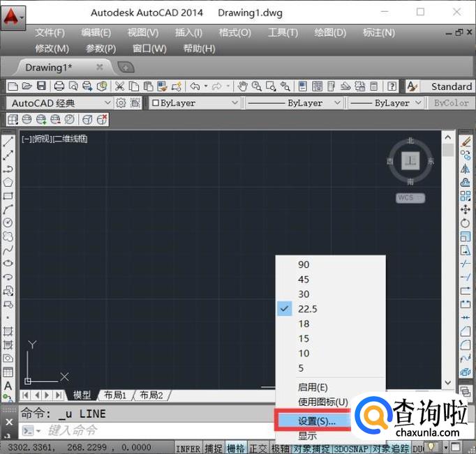Click the Plot printer icon
Viewport: 476px width, 454px height.
pos(59,86)
